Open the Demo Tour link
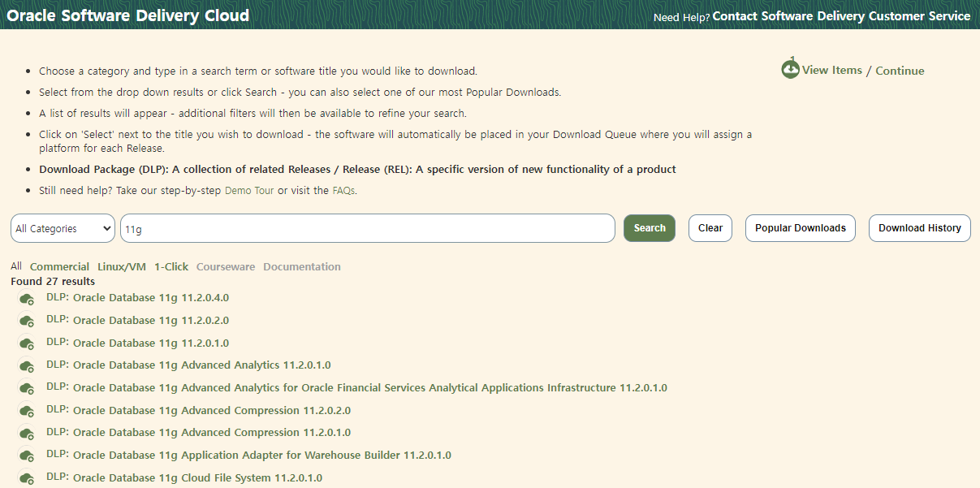 [249, 191]
